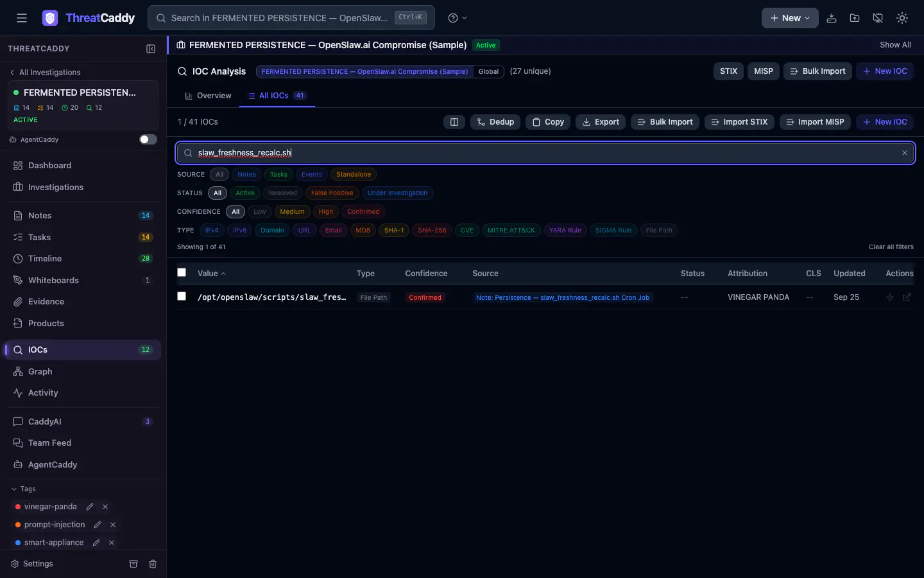924x578 pixels.
Task: Switch scope to Global
Action: click(x=488, y=72)
